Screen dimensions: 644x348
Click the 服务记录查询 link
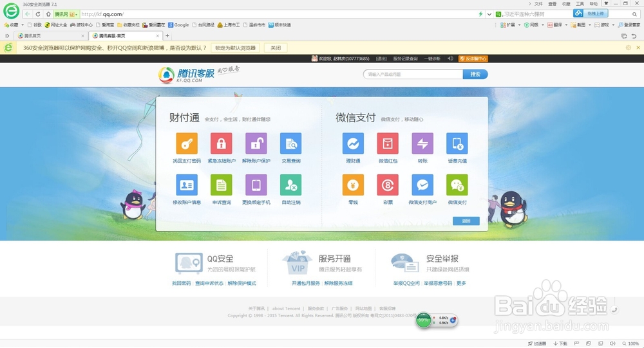(x=405, y=59)
